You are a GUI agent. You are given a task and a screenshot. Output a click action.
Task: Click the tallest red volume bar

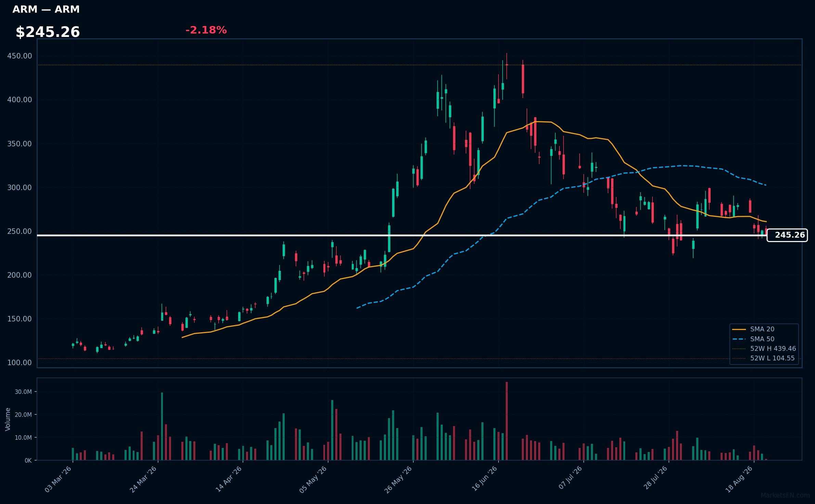(507, 421)
